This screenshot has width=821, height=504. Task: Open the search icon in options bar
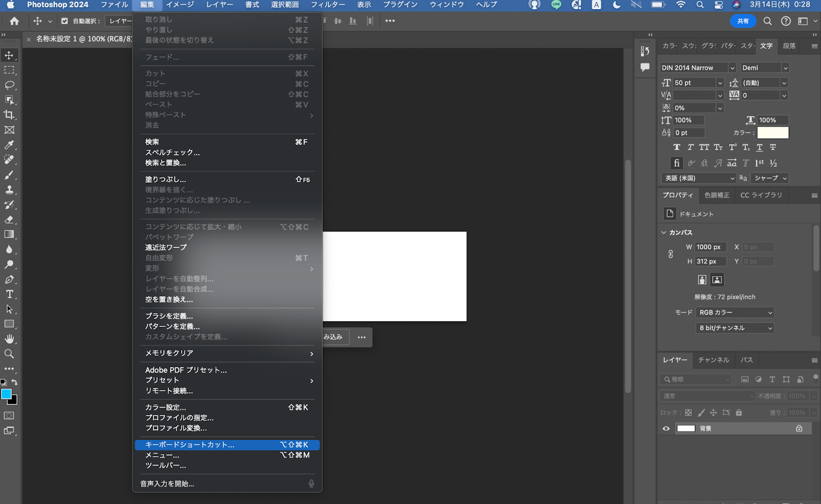coord(768,21)
